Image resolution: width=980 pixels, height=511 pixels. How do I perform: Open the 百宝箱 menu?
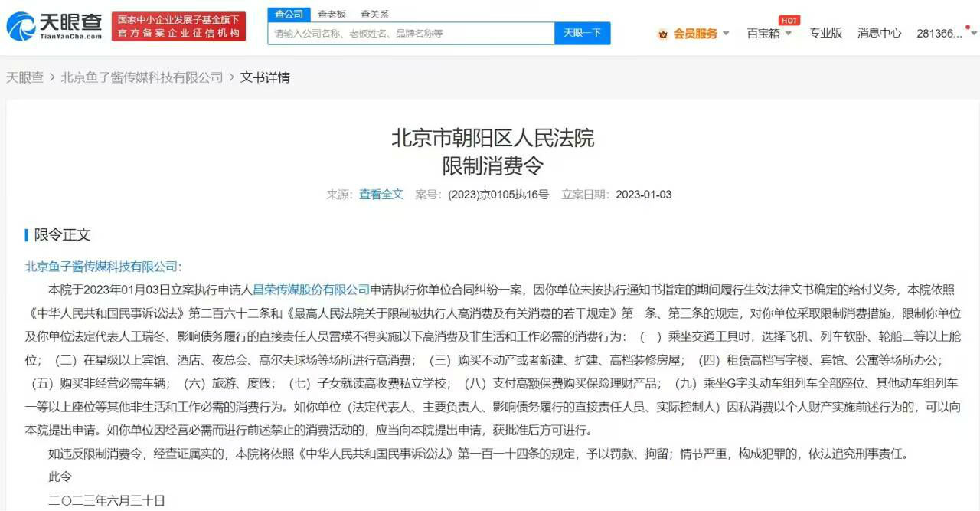tap(763, 33)
